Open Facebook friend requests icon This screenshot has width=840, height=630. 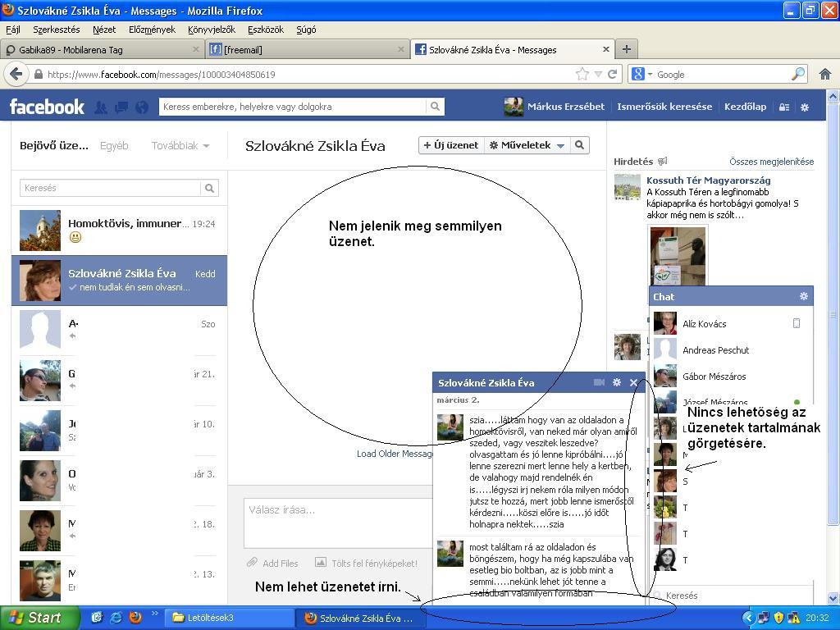(x=101, y=107)
